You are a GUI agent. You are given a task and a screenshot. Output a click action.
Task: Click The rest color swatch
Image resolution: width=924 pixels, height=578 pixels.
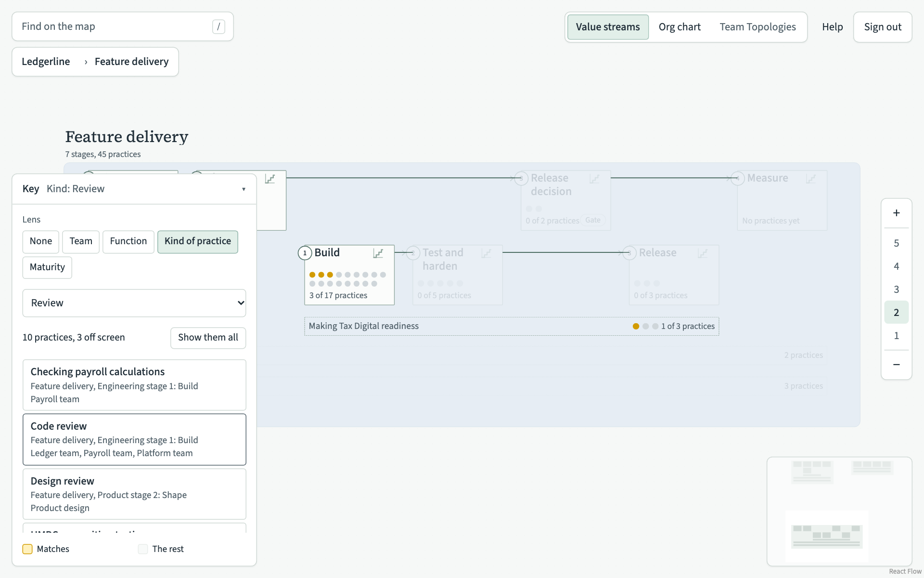pyautogui.click(x=143, y=549)
